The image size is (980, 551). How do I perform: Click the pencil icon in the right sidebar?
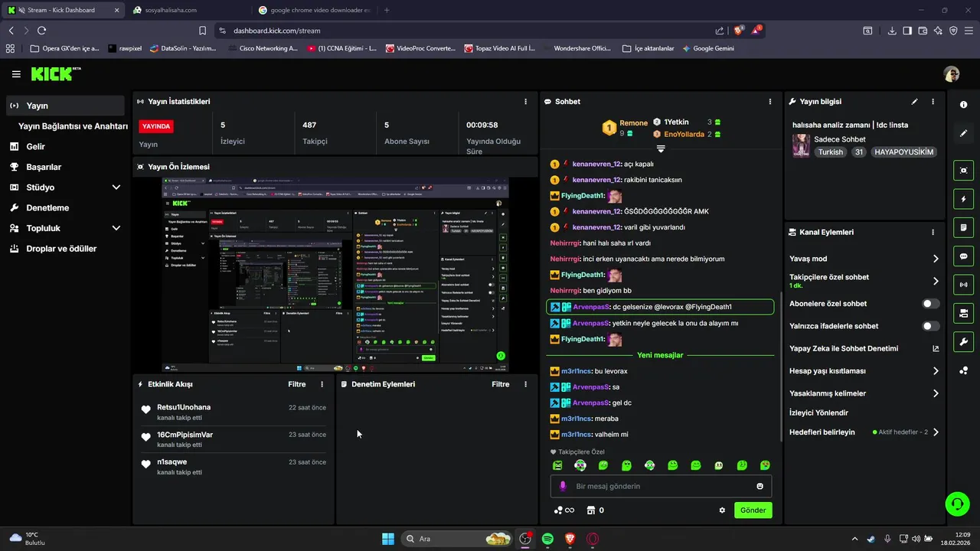click(963, 133)
